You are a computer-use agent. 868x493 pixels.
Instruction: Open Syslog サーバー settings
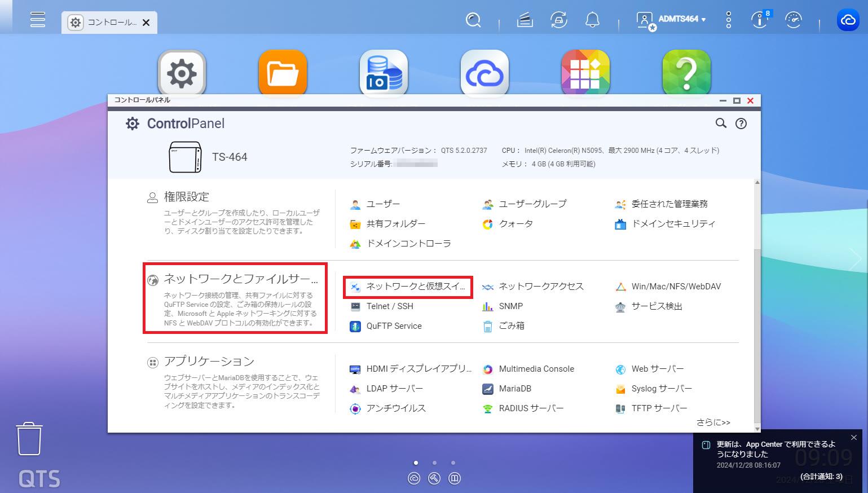coord(654,389)
